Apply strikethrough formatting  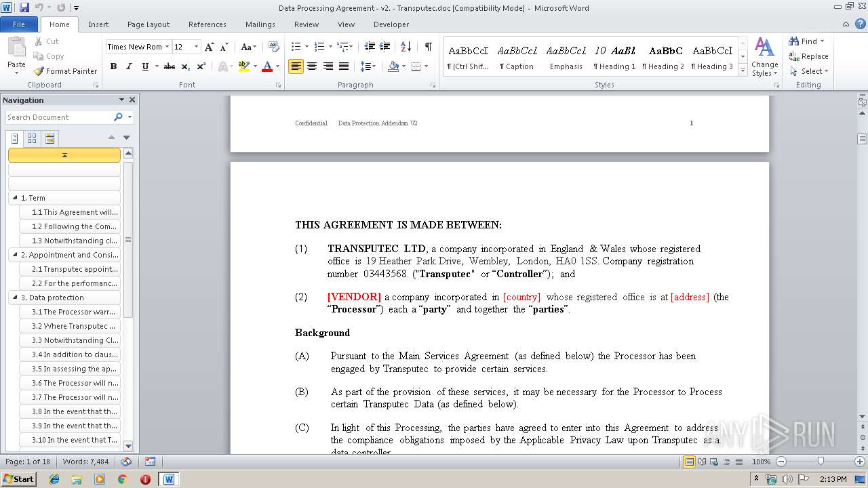(170, 66)
